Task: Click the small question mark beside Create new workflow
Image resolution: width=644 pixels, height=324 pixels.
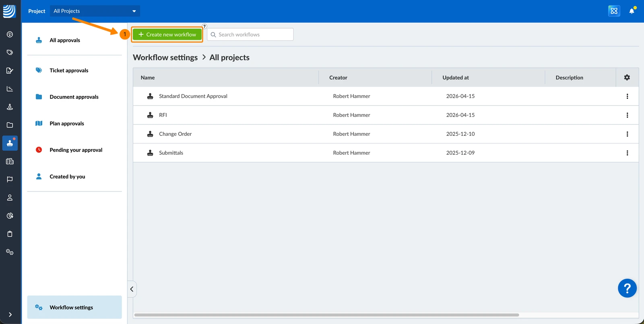Action: click(204, 26)
